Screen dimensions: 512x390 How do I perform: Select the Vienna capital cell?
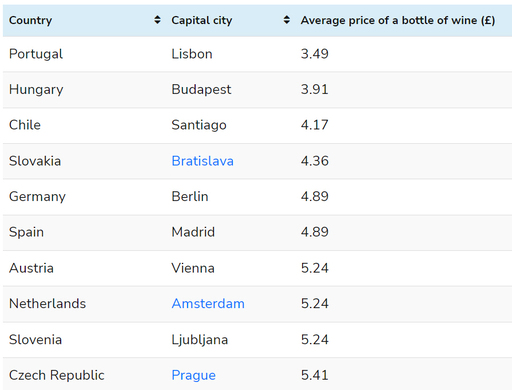[x=193, y=268]
